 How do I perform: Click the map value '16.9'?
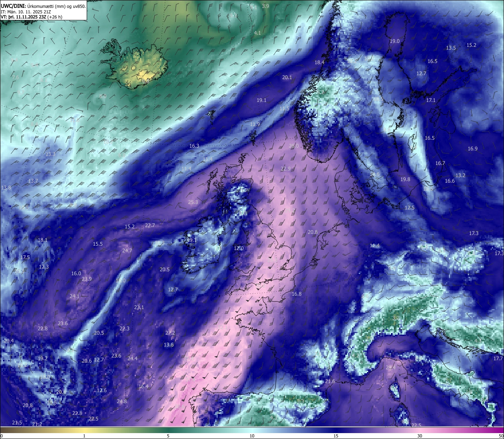(x=472, y=148)
